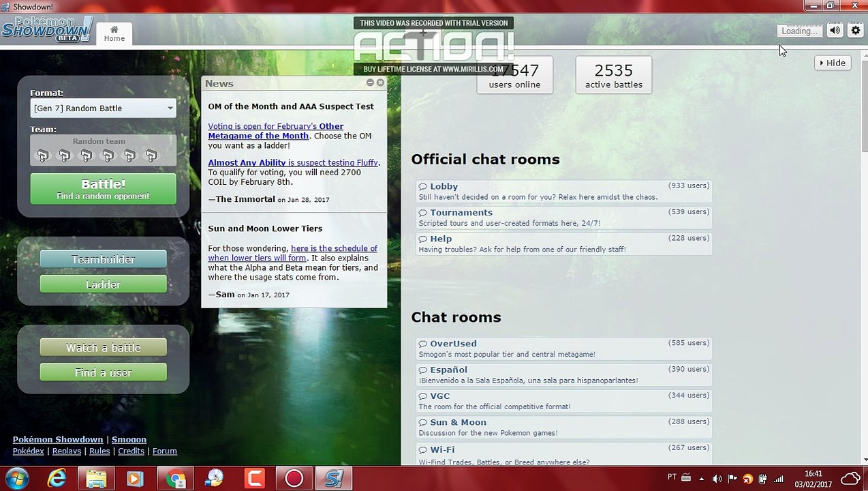
Task: Minimize the News panel
Action: 370,83
